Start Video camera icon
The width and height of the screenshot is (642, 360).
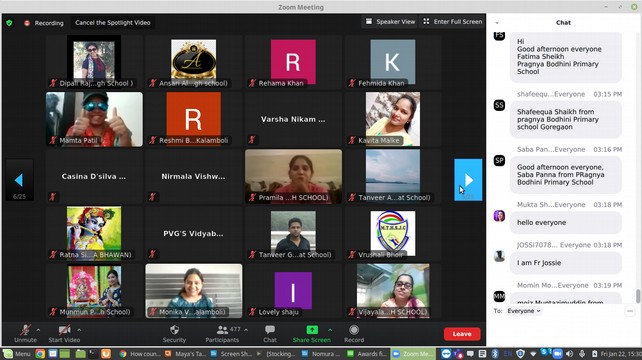point(64,330)
